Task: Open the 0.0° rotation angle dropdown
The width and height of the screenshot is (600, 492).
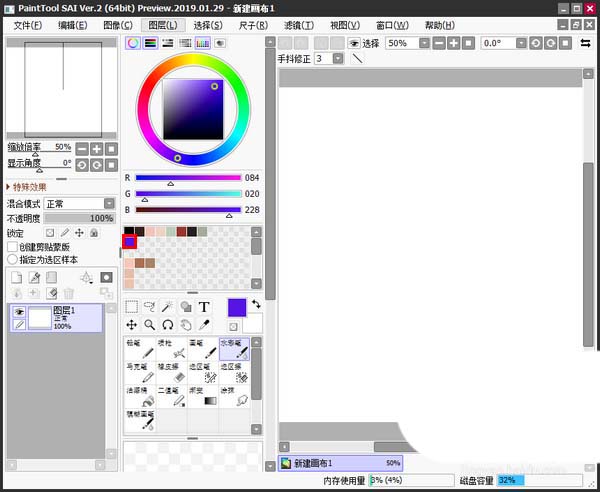Action: point(521,43)
